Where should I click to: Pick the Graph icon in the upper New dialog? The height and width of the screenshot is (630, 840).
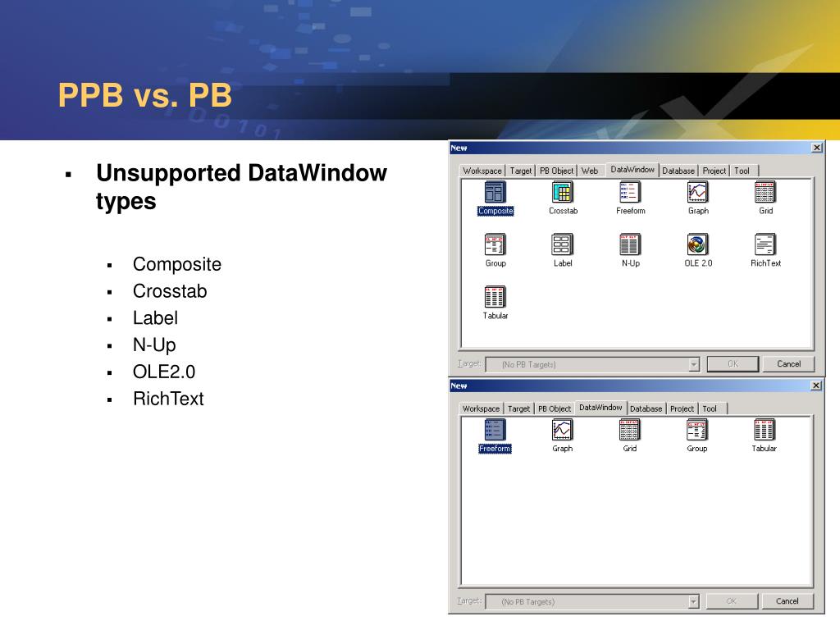697,193
